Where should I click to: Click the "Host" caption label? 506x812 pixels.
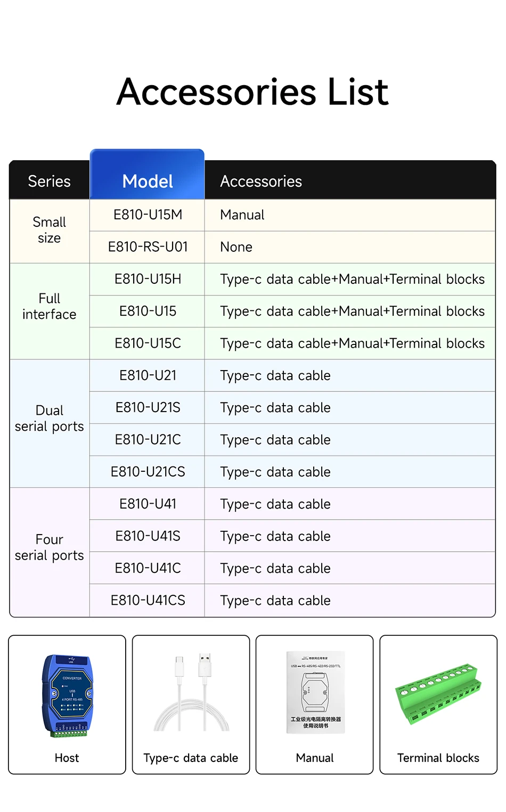tap(67, 758)
